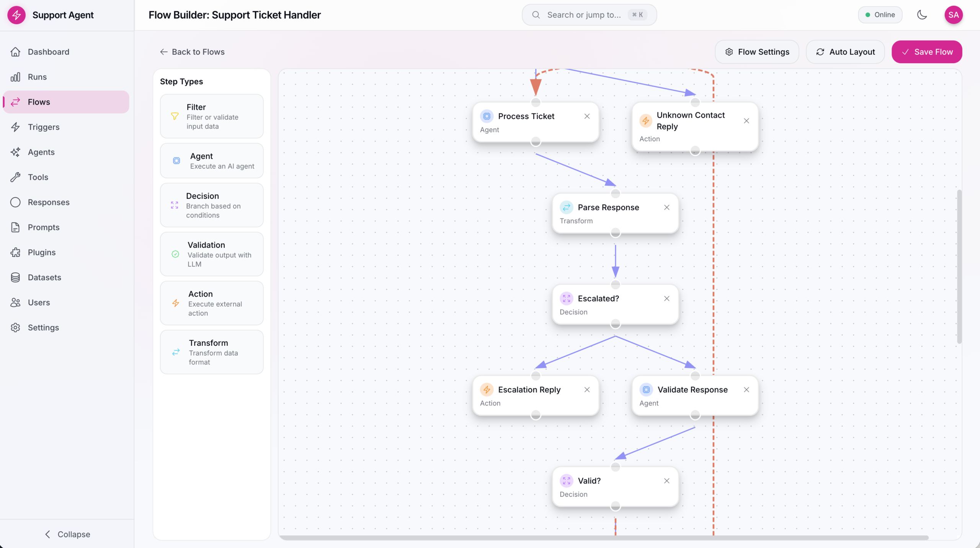
Task: Open Flow Settings
Action: [757, 52]
